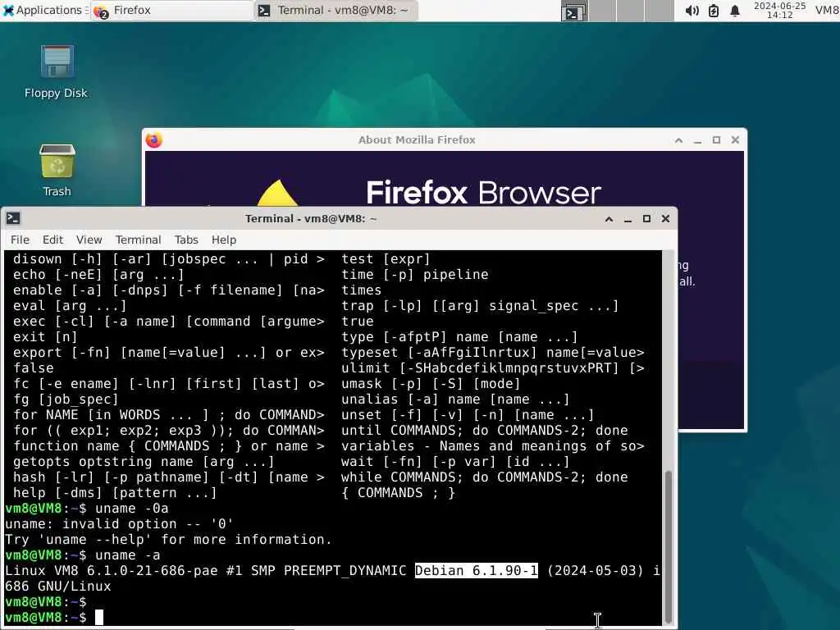
Task: Click the 'umask [-p] [-S] [mode]' entry
Action: (431, 384)
